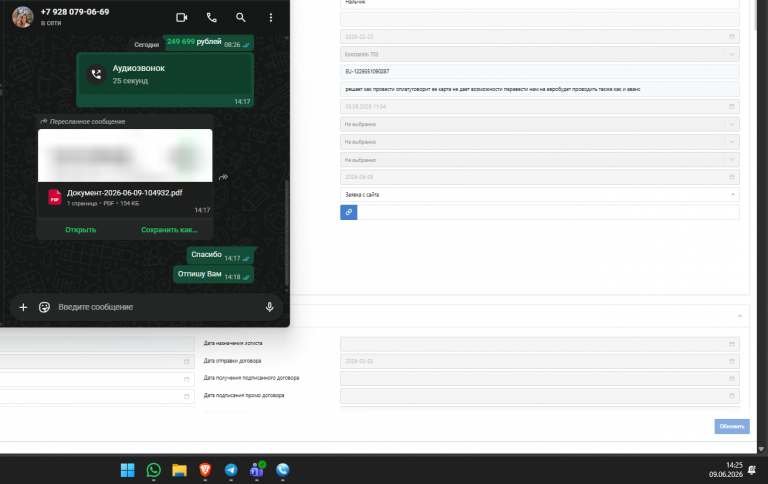The image size is (768, 484).
Task: Click the 249 699 рублей message
Action: [x=208, y=43]
